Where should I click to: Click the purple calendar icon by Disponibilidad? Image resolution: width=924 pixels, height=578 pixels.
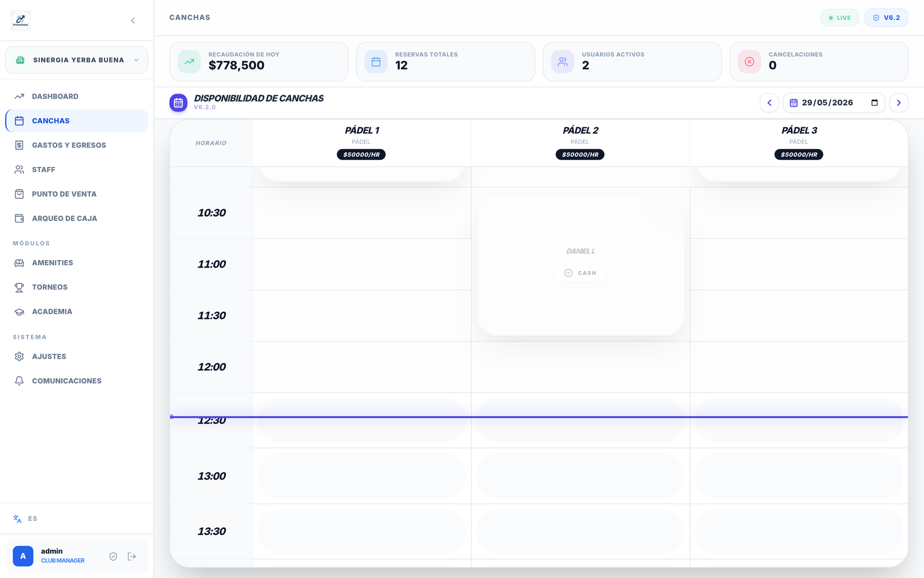tap(178, 103)
